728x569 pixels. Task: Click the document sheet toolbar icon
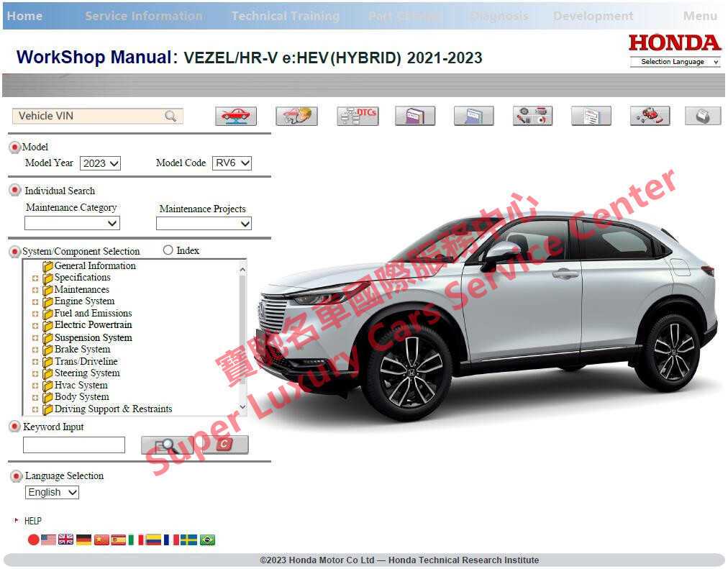click(591, 116)
